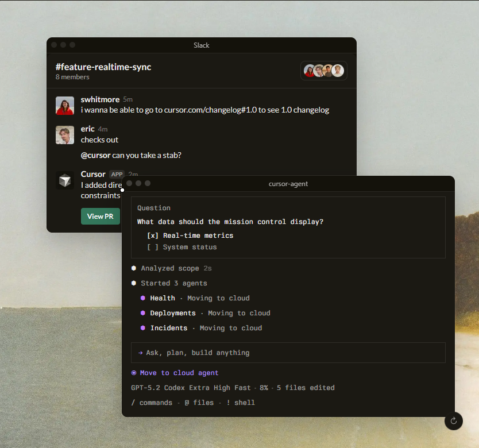Click the swhitmore username
479x448 pixels.
click(100, 99)
